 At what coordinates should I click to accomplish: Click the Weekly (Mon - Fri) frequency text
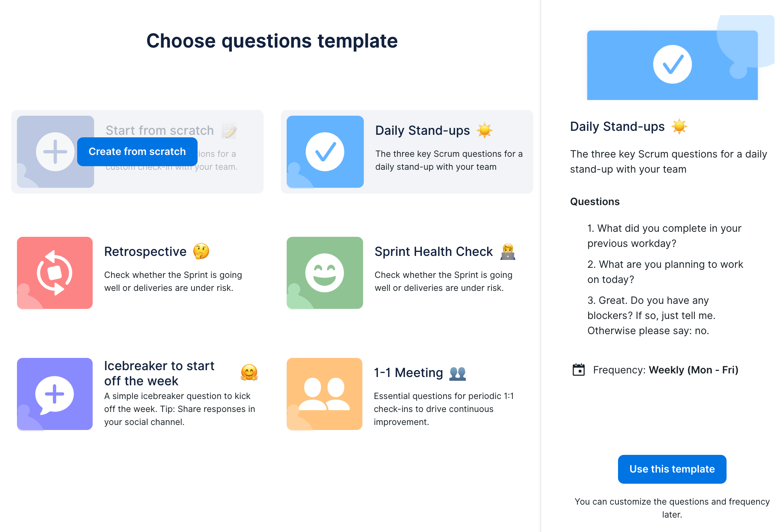pos(693,370)
